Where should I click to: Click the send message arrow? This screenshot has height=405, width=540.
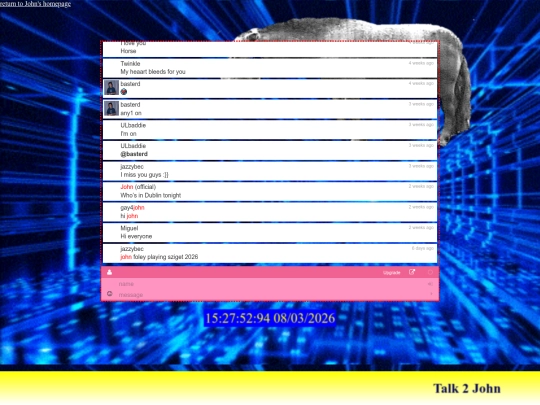[x=431, y=294]
